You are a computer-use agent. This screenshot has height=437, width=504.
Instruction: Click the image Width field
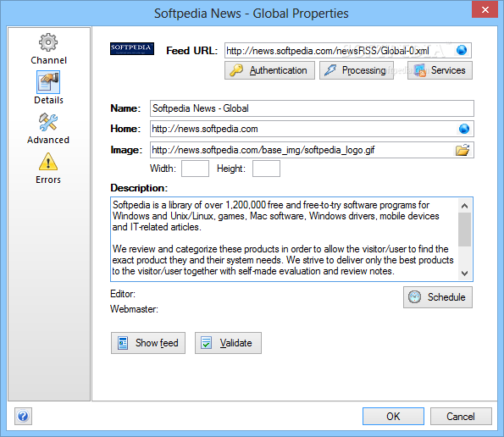click(x=195, y=169)
